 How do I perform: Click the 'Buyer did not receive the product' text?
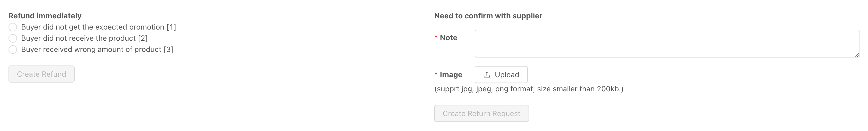point(79,38)
